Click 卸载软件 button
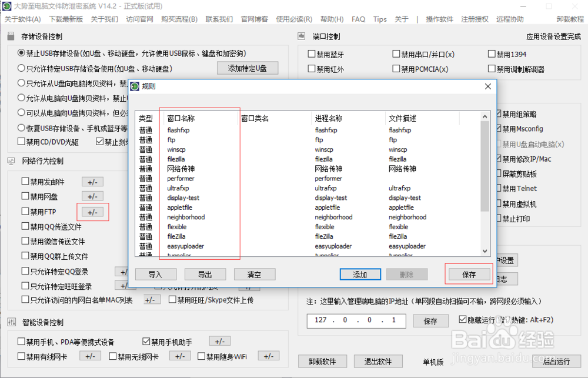 [x=322, y=362]
